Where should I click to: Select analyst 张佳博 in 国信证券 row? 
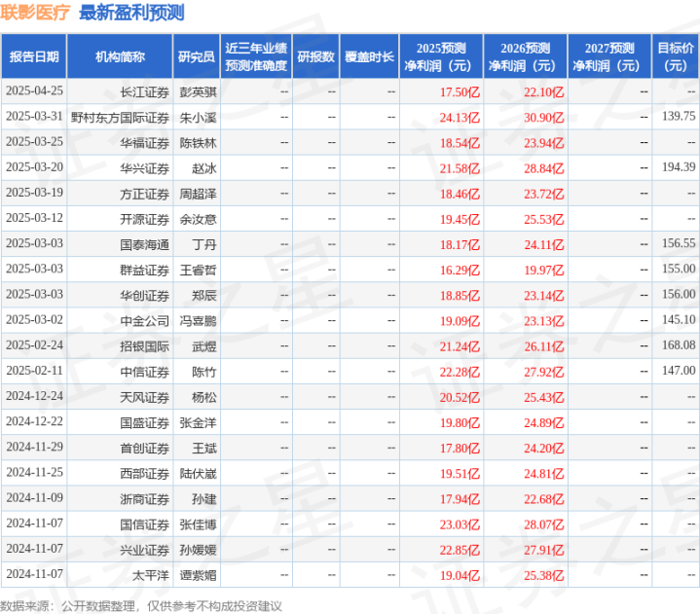tap(198, 524)
